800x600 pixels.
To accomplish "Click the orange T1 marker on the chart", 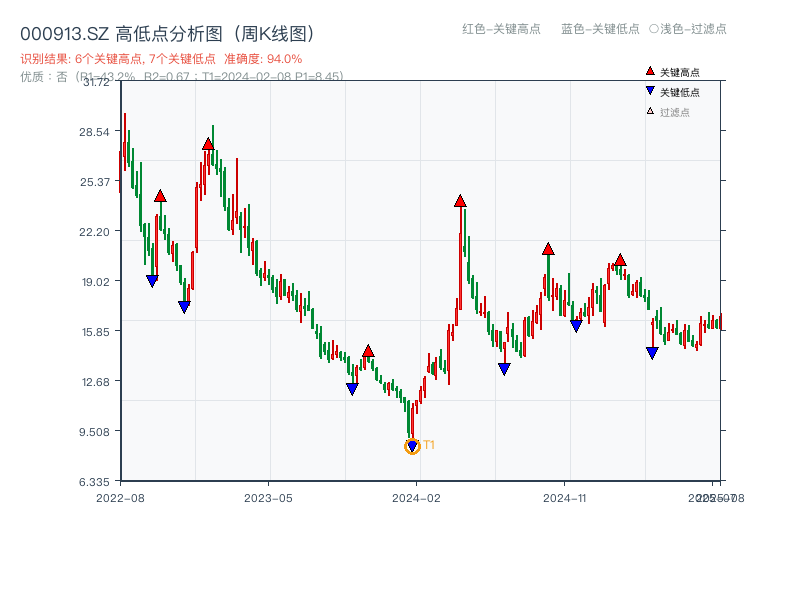I will coord(412,445).
